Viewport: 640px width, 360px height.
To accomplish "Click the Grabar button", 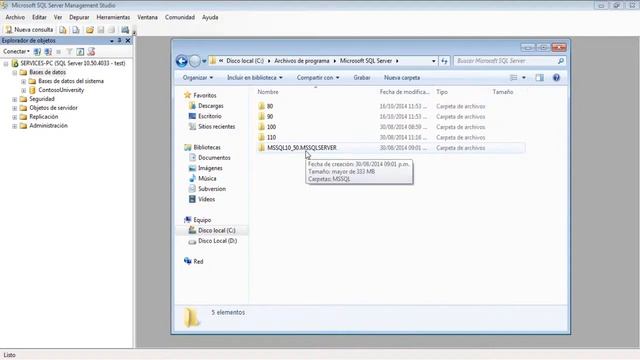I will 362,78.
